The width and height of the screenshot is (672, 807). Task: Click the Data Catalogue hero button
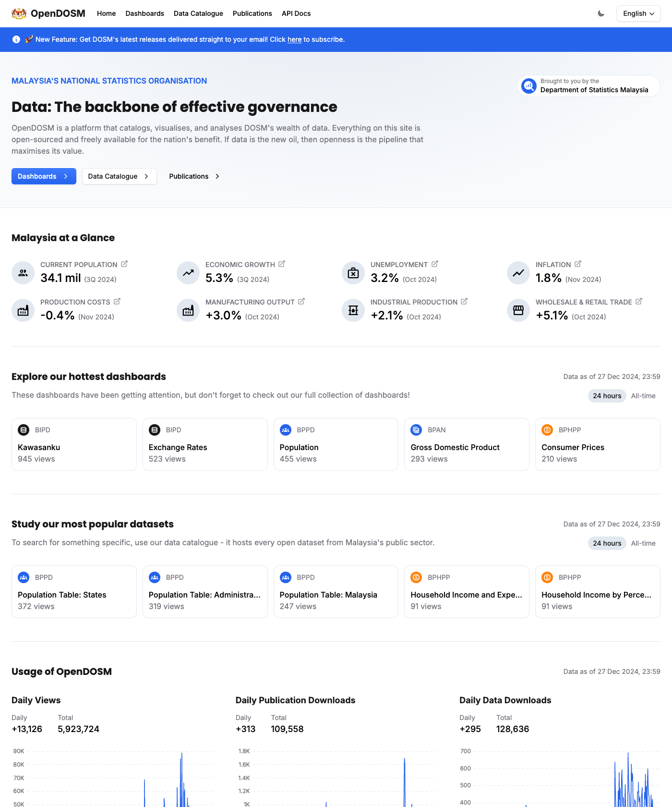(119, 176)
